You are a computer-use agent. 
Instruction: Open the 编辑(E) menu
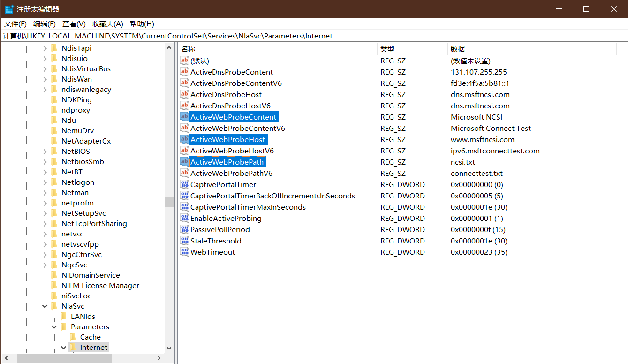pos(45,23)
